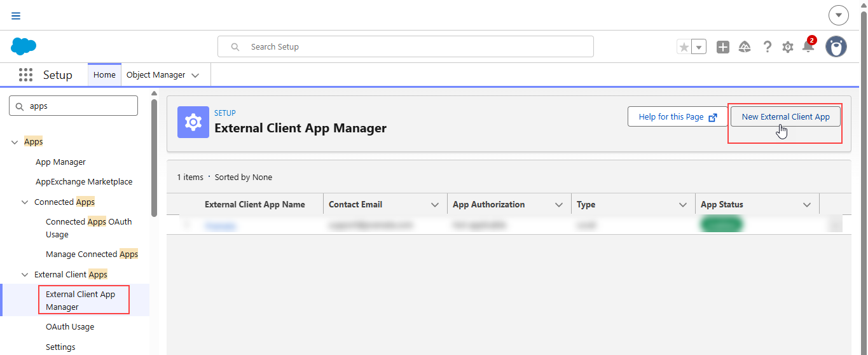868x355 pixels.
Task: Open the Object Manager tab
Action: [156, 75]
